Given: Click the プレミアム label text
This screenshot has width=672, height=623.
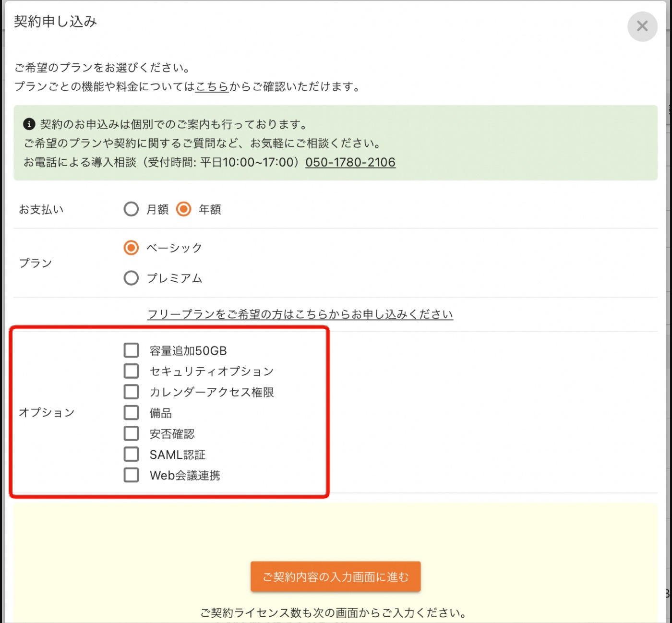Looking at the screenshot, I should click(x=174, y=278).
